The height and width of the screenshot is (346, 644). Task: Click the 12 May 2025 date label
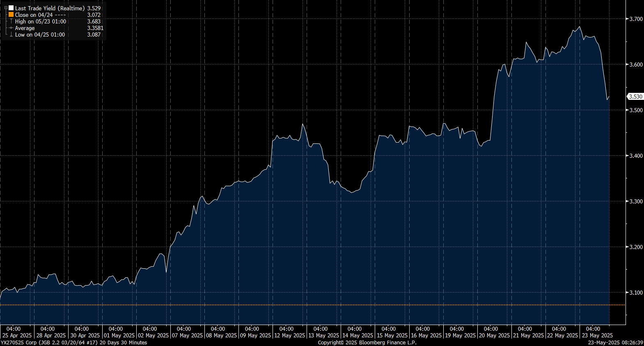tap(289, 335)
